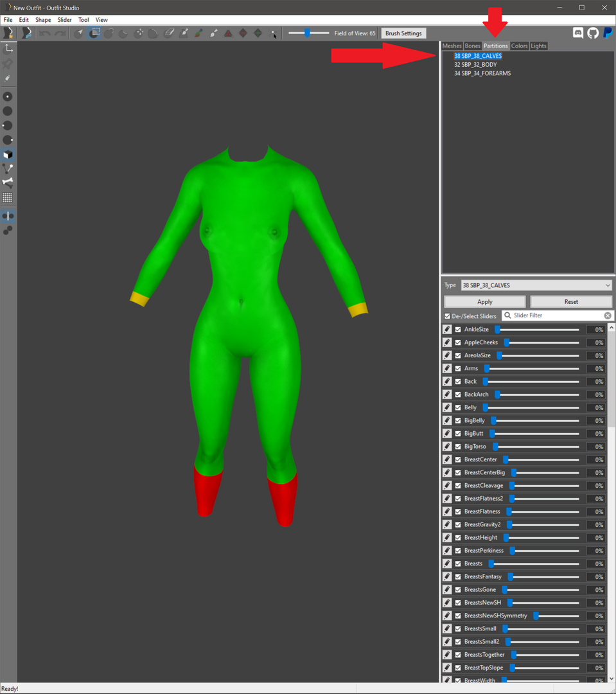
Task: Open the File menu
Action: tap(8, 20)
